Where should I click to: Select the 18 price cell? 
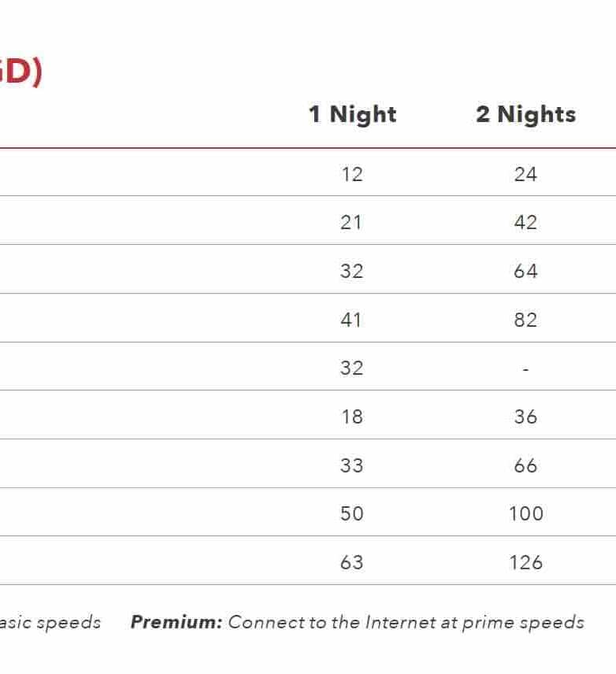(352, 417)
